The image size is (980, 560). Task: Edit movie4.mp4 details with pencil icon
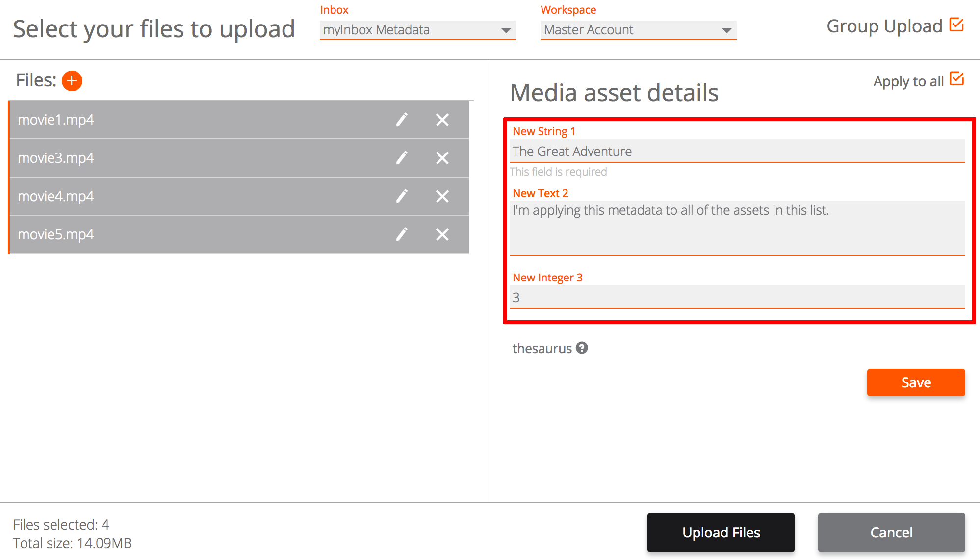point(402,196)
